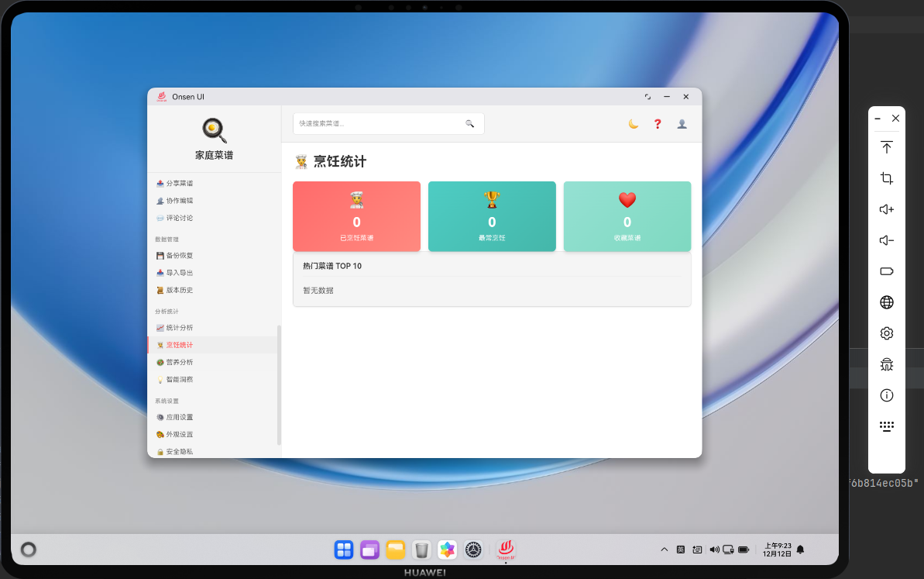Click the circle assistant button in taskbar
This screenshot has height=579, width=924.
coord(29,550)
